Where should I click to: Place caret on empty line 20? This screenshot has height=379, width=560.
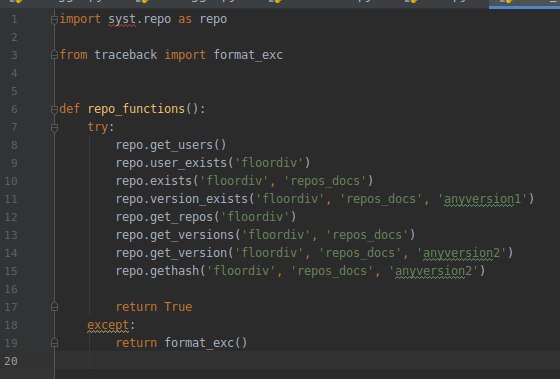click(307, 360)
